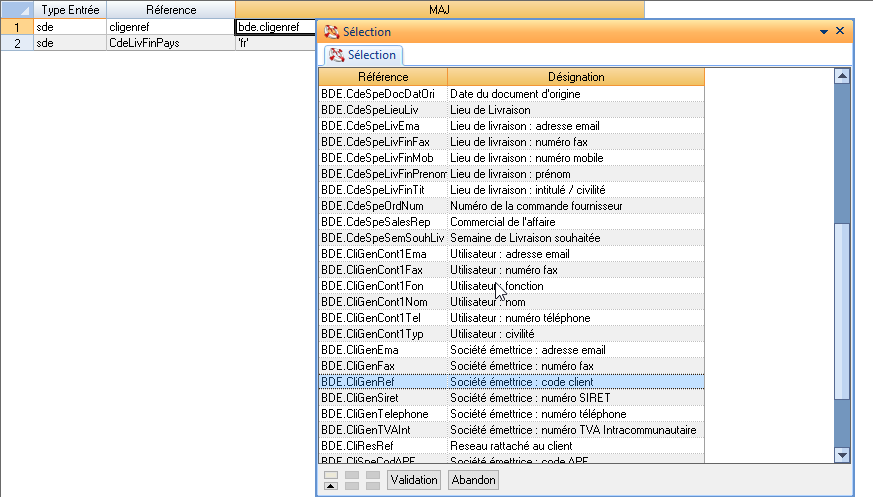Close the Sélection panel
The width and height of the screenshot is (873, 497).
tap(840, 31)
